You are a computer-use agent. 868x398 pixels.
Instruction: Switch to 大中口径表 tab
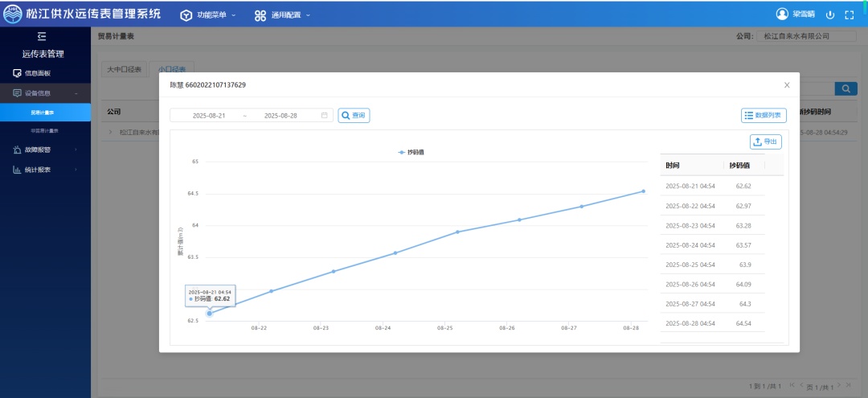click(x=124, y=70)
